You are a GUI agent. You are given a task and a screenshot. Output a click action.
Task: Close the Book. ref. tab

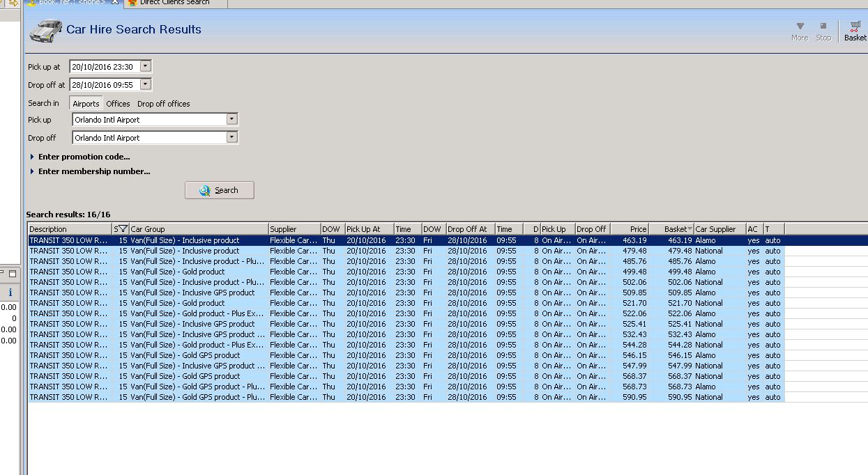coord(116,3)
